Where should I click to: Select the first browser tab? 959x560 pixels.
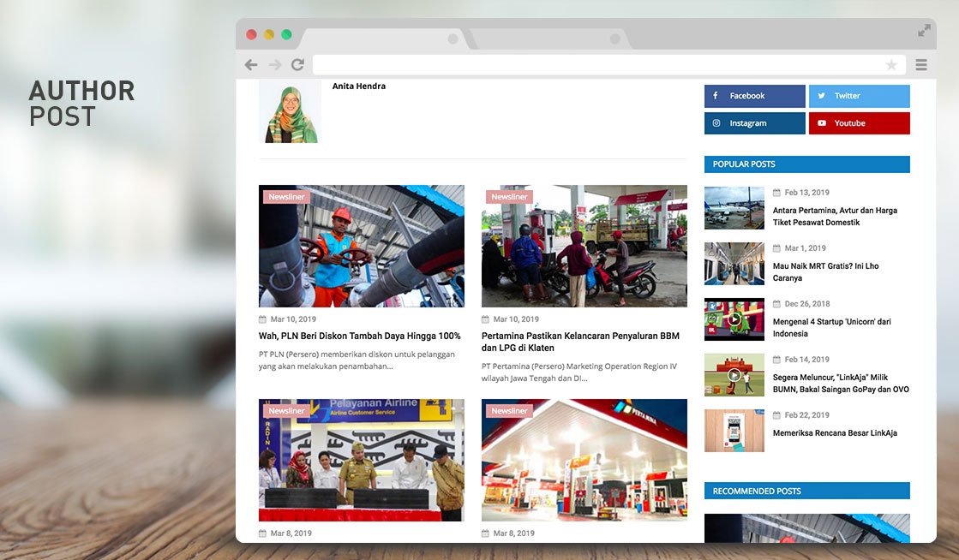tap(381, 39)
